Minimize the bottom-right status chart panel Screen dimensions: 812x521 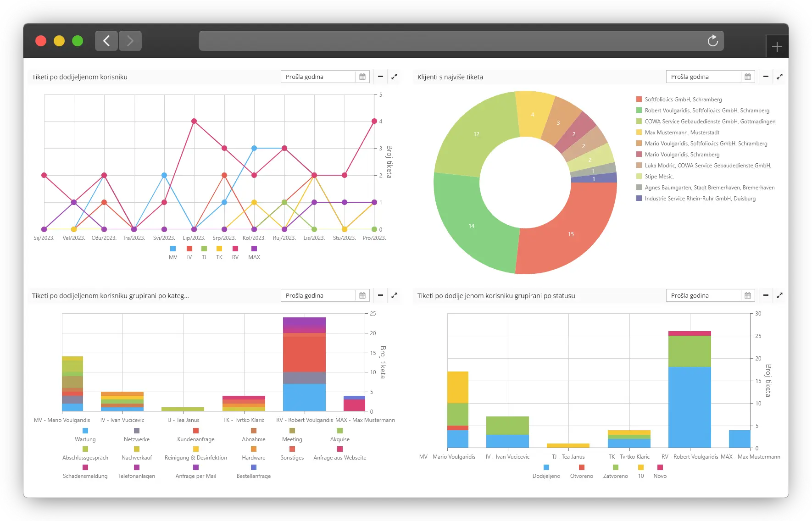pyautogui.click(x=766, y=295)
